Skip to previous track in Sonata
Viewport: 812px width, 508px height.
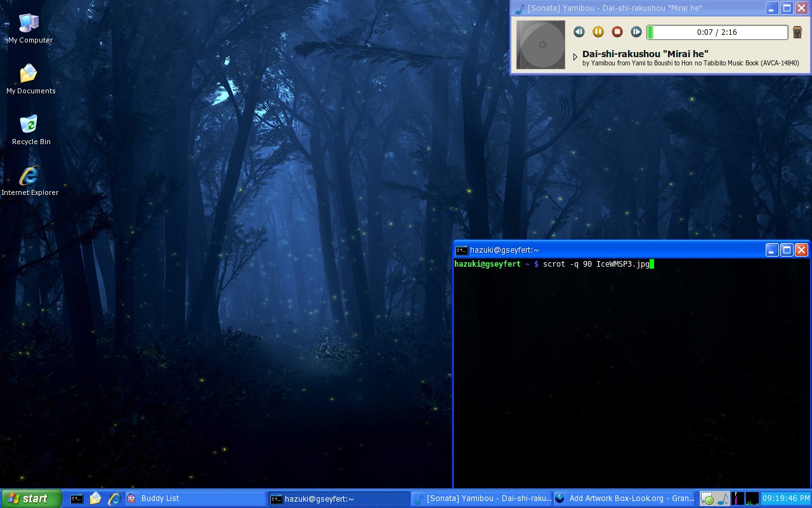579,32
